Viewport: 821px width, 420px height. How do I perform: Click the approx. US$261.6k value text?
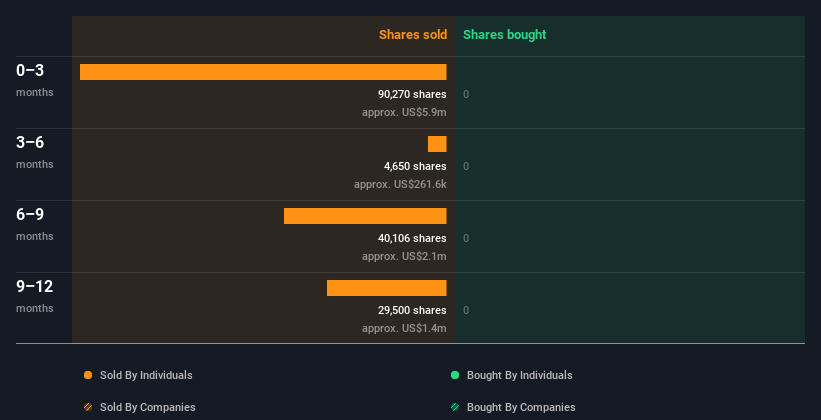(400, 185)
